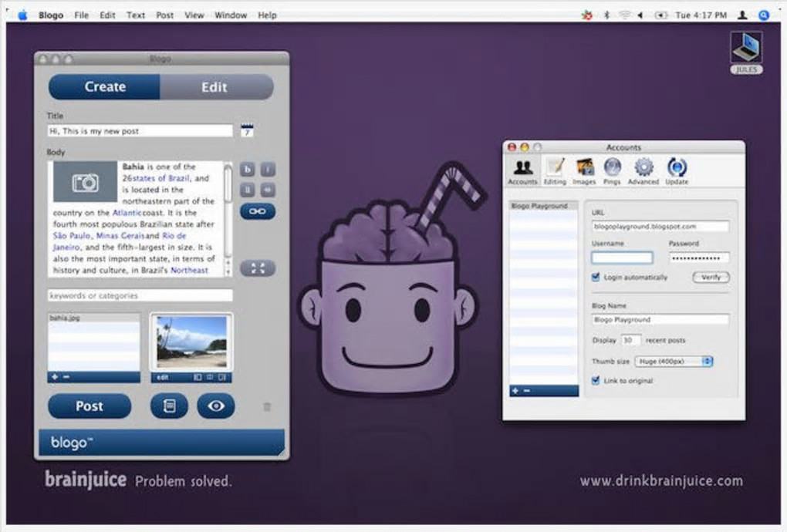Open the Help menu
The height and width of the screenshot is (532, 787).
(268, 15)
